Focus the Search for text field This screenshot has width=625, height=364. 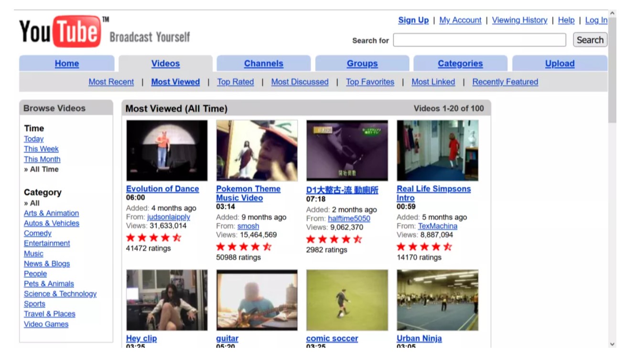pyautogui.click(x=479, y=40)
